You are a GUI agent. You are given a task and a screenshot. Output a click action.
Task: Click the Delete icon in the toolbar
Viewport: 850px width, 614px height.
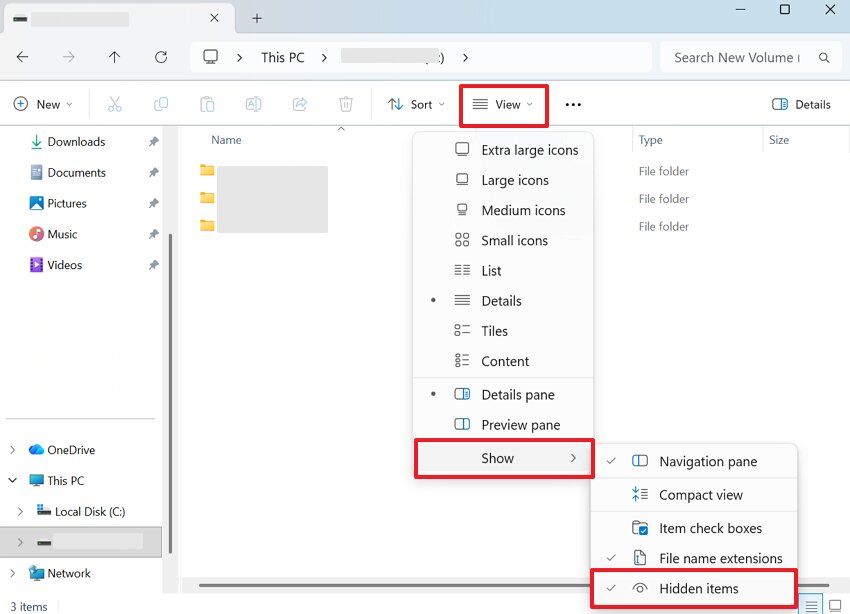pos(345,104)
